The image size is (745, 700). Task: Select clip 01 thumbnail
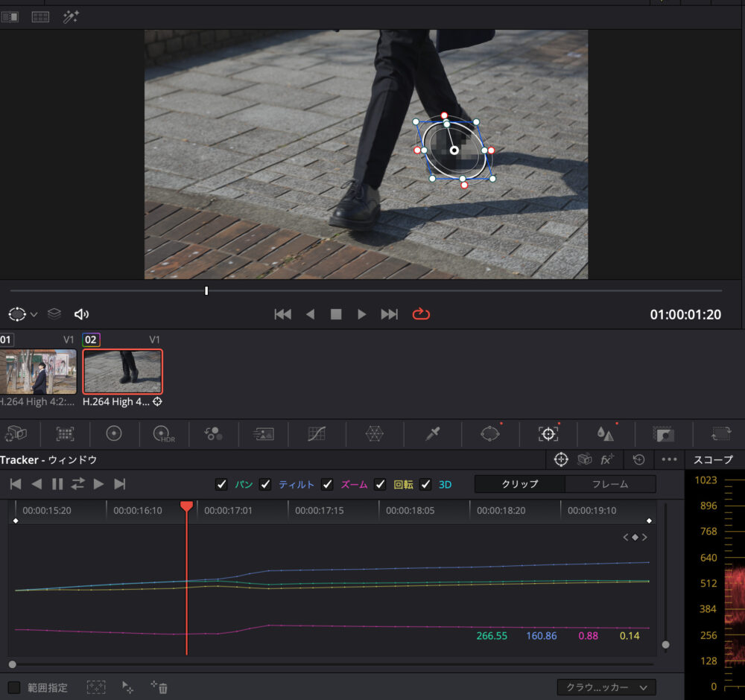click(x=38, y=372)
